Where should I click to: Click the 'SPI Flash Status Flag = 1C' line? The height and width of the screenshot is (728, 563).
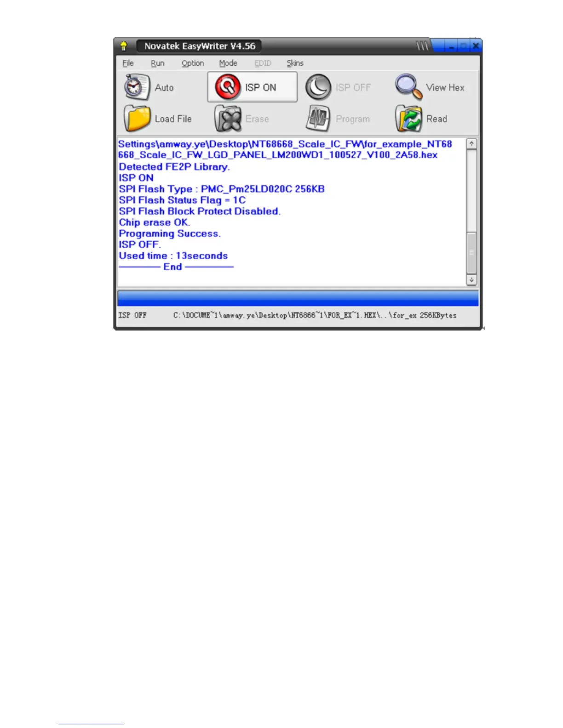point(182,200)
